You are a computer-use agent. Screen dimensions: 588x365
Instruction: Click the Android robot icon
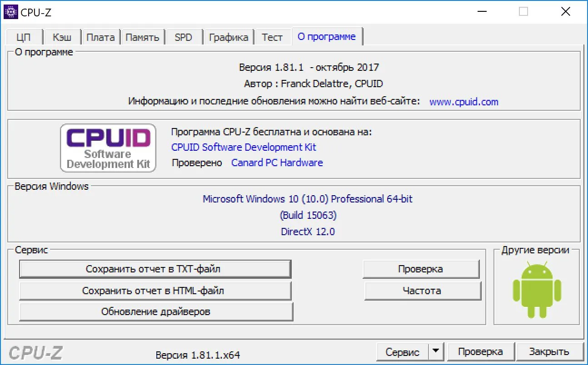(x=537, y=289)
